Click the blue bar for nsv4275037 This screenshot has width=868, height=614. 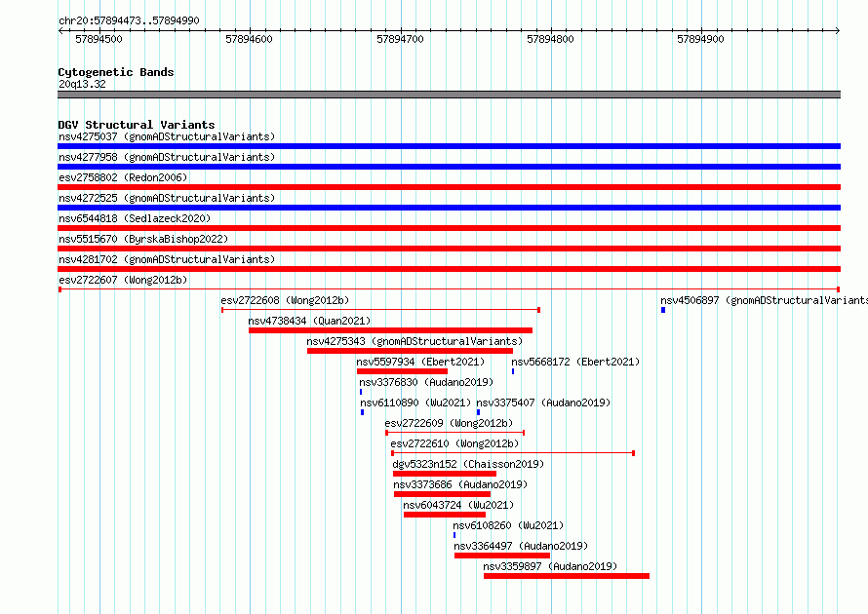point(449,146)
